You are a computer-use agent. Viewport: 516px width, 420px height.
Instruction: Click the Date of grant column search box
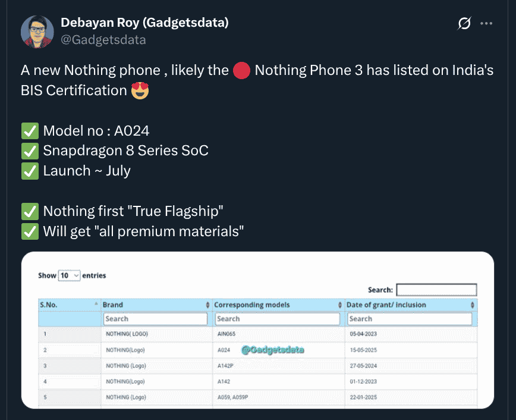click(410, 319)
